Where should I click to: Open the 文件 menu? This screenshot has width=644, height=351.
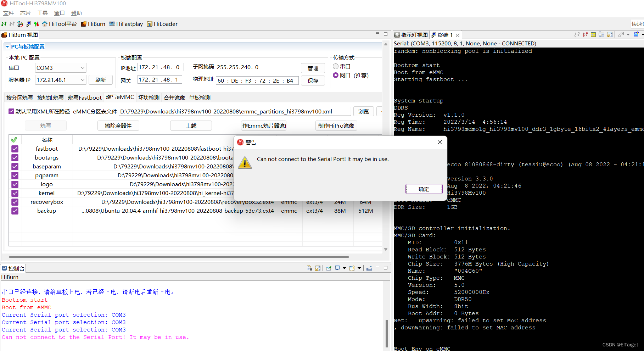[x=9, y=13]
